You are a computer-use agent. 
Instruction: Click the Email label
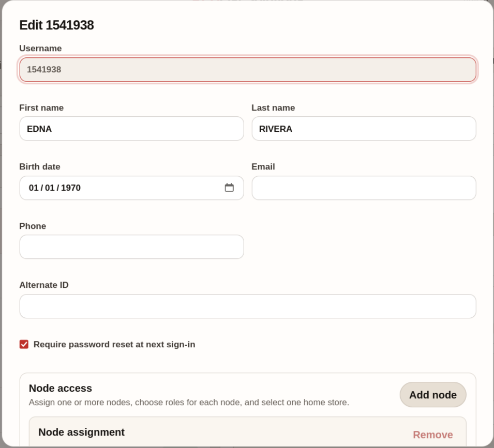[263, 167]
